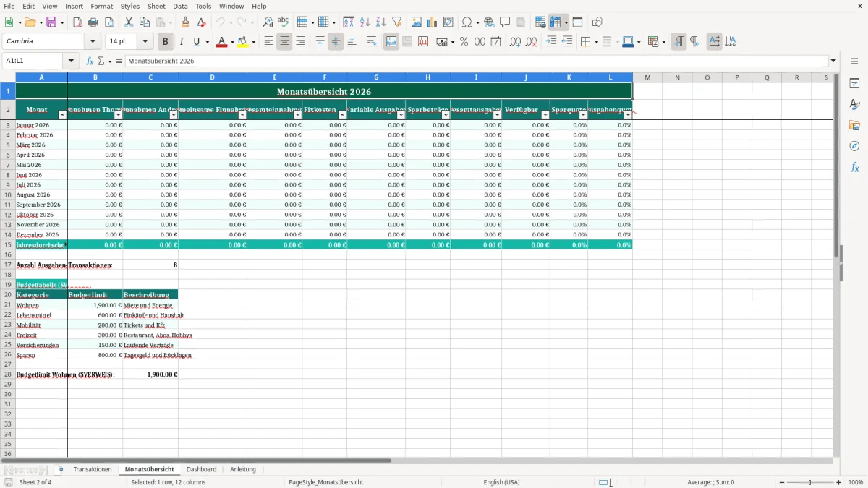Apply the yellow highlighting color
The width and height of the screenshot is (868, 488).
(243, 42)
